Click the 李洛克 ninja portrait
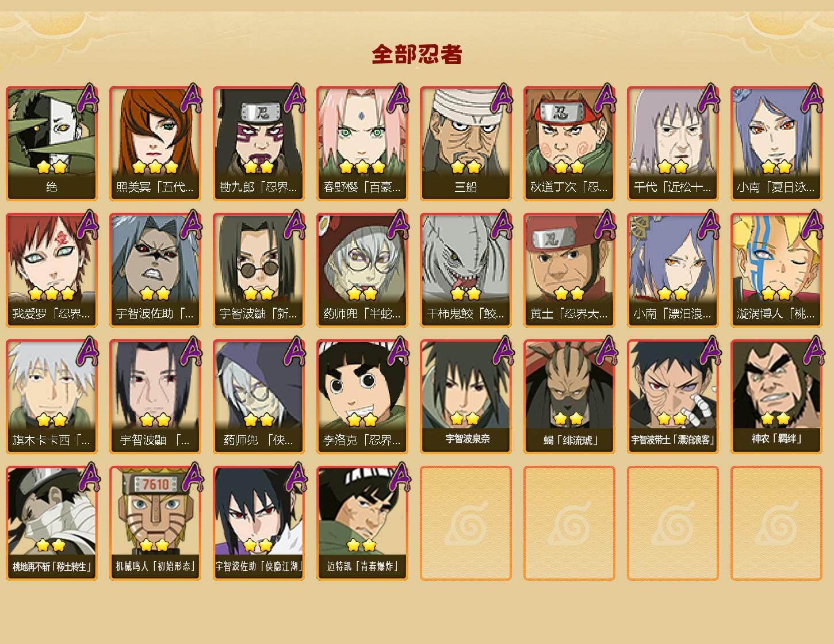This screenshot has width=834, height=644. tap(362, 396)
